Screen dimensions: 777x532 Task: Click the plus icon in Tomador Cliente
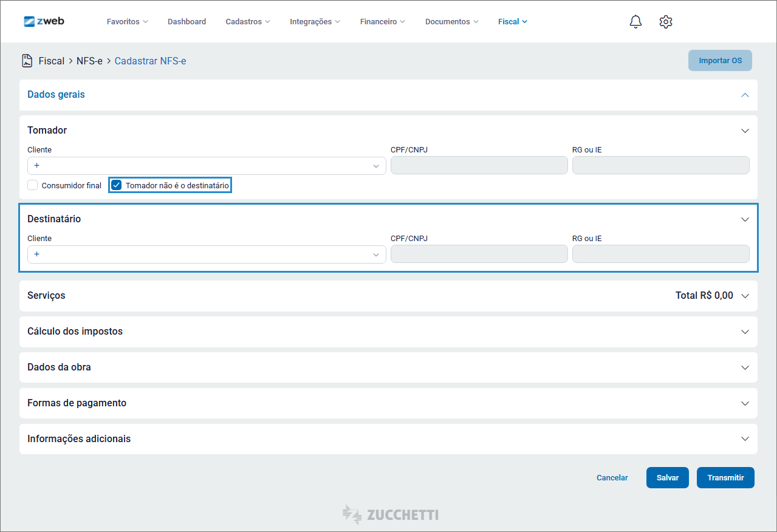37,166
